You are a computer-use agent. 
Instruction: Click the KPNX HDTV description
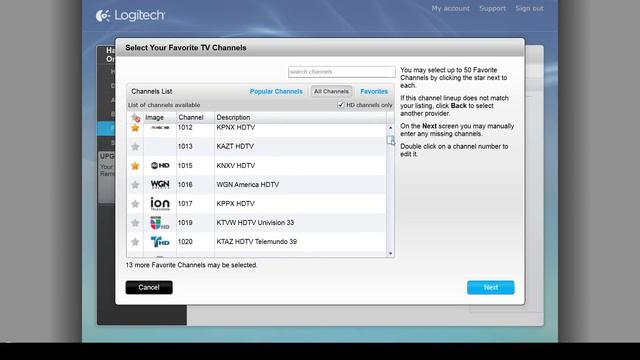pyautogui.click(x=236, y=128)
